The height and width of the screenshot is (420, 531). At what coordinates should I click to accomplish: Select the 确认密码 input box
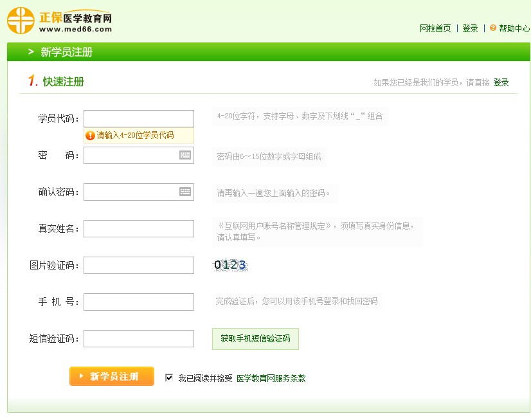coord(130,192)
